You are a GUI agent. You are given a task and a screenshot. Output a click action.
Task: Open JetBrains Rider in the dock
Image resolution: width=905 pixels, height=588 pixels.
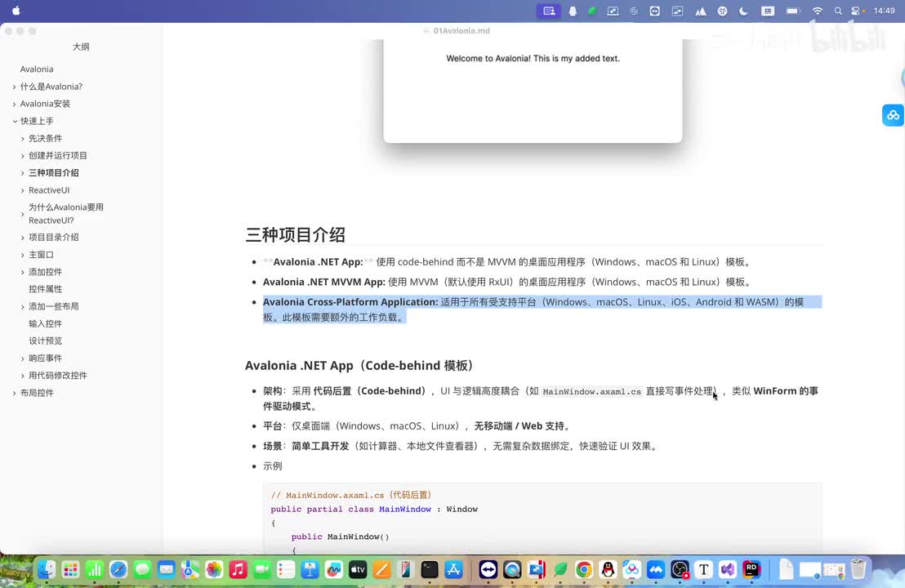point(751,570)
